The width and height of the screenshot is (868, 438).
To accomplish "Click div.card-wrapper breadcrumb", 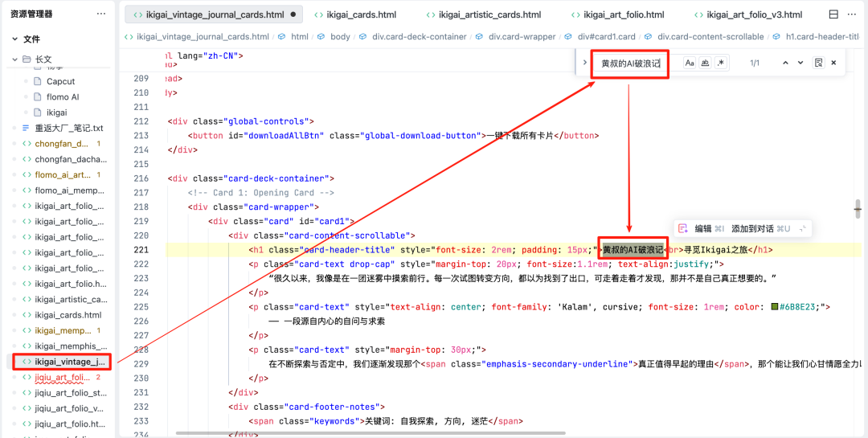I will tap(522, 36).
